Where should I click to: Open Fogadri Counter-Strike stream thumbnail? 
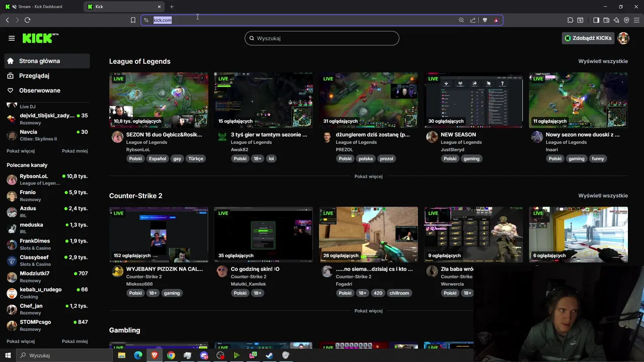[x=368, y=234]
